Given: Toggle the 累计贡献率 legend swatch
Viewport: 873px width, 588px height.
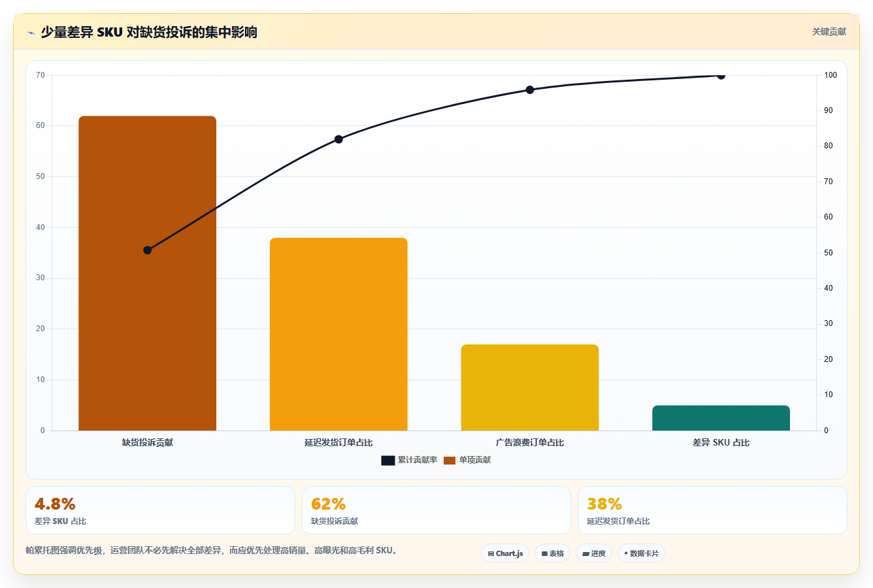Looking at the screenshot, I should pos(388,461).
